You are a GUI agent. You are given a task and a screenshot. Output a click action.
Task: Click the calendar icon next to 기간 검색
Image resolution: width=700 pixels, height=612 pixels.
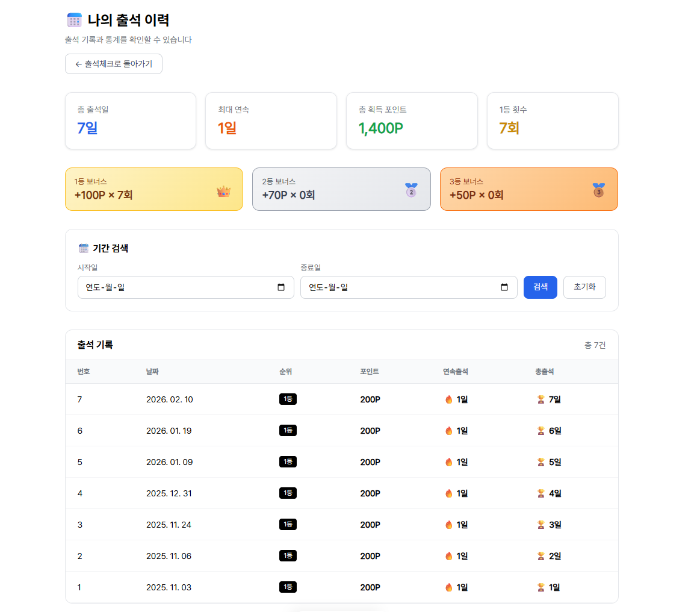coord(84,248)
